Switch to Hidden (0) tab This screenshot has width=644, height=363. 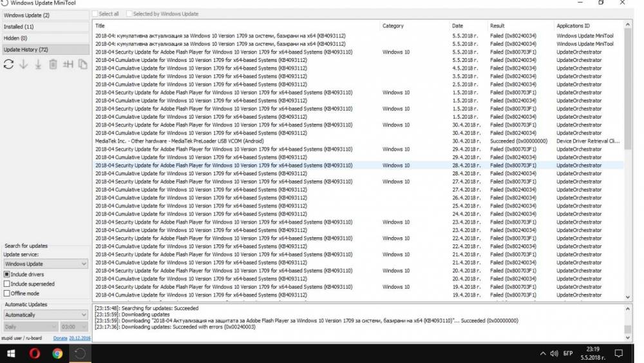pyautogui.click(x=45, y=38)
